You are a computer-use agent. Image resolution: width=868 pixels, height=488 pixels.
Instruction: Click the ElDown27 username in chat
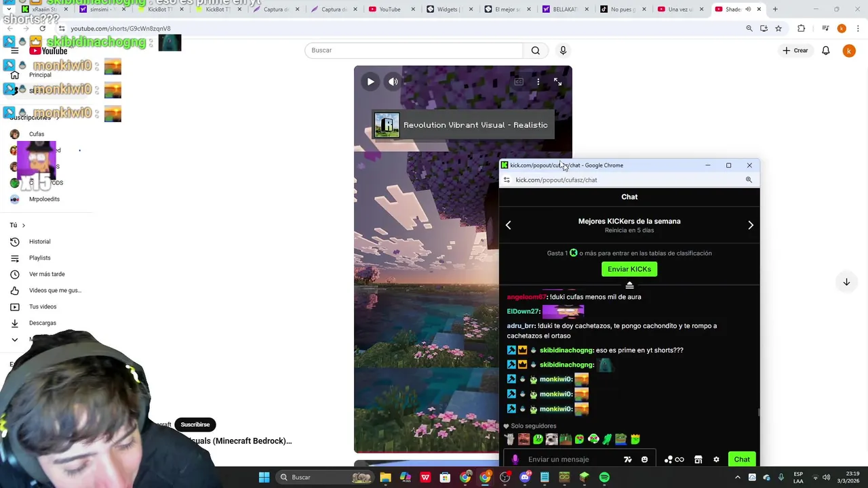point(523,311)
